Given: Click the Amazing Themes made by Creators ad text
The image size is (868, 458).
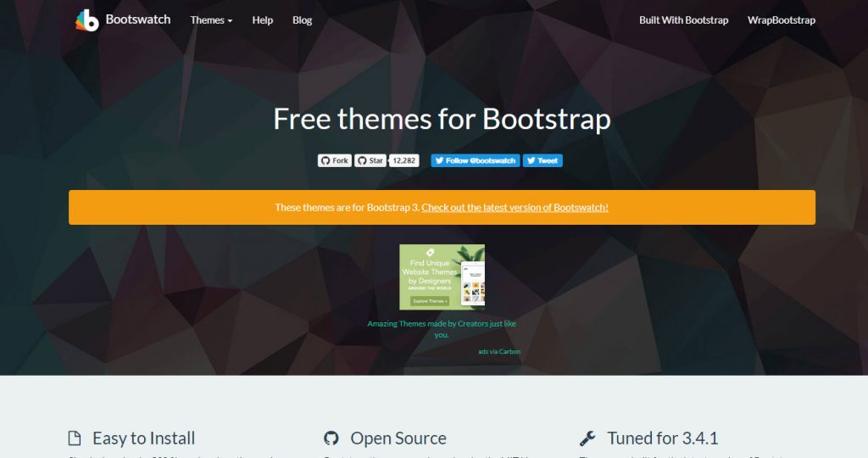Looking at the screenshot, I should [x=442, y=329].
